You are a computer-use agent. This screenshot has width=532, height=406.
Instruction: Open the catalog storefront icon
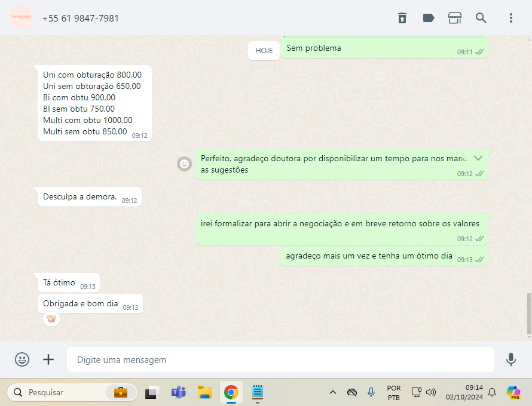[455, 18]
